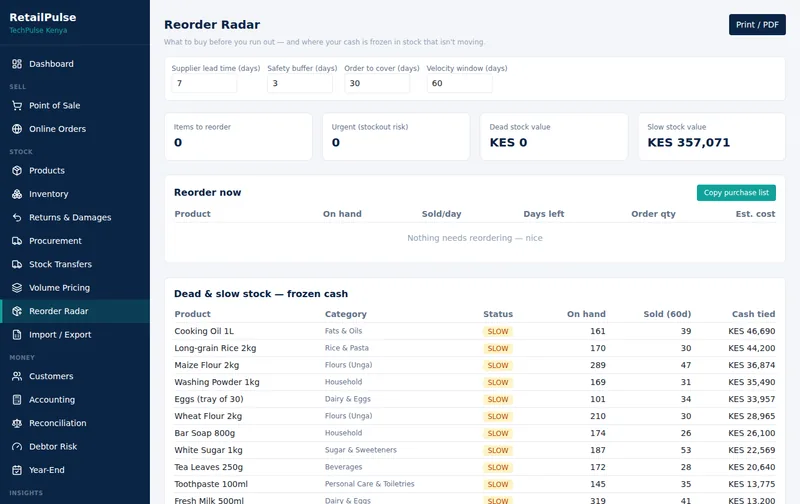The image size is (800, 504).
Task: Open Accounting
Action: tap(75, 399)
